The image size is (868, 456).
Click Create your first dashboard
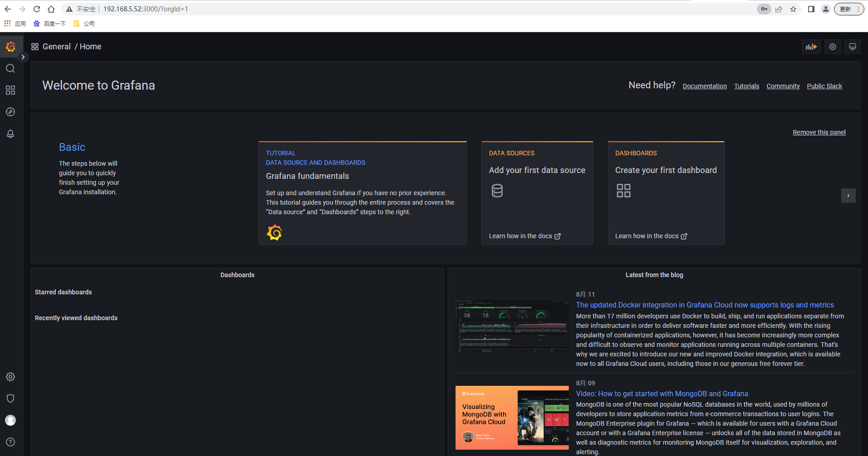click(666, 170)
